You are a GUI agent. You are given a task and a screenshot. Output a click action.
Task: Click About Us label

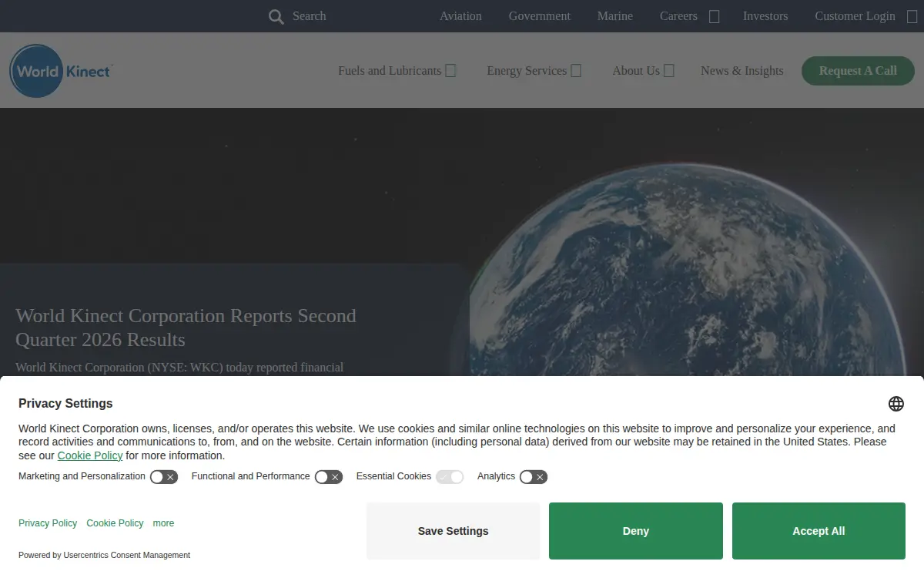click(x=636, y=71)
